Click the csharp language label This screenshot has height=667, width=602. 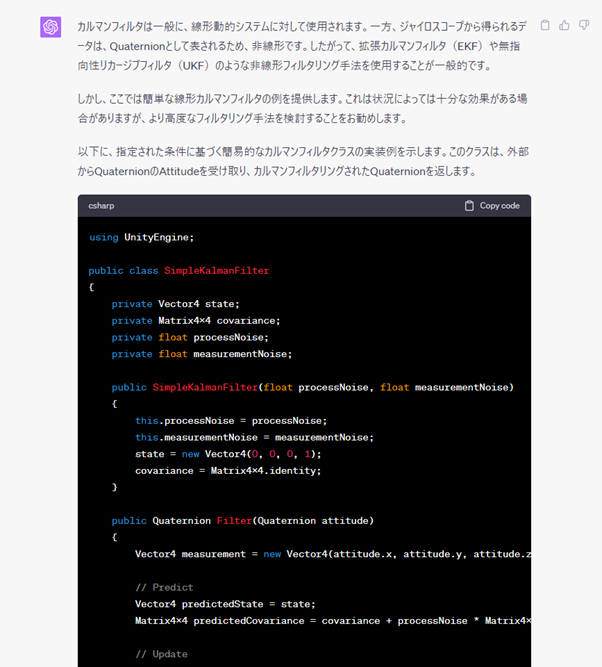(x=101, y=206)
